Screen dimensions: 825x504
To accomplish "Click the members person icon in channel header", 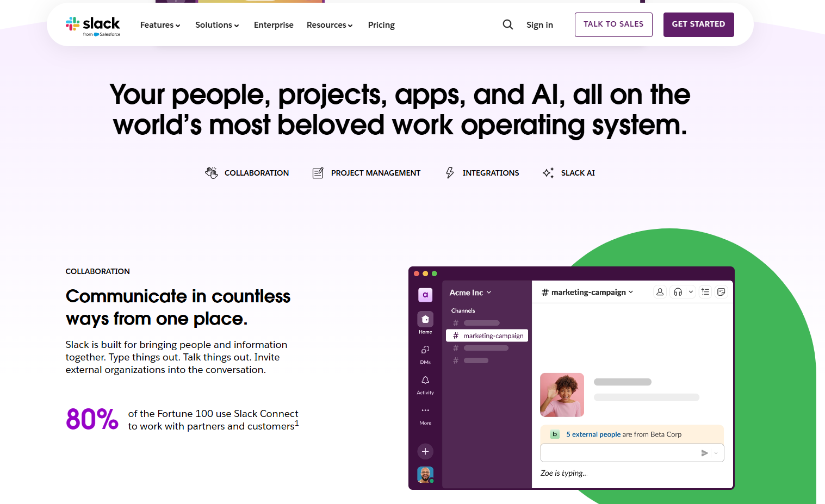I will [x=660, y=292].
